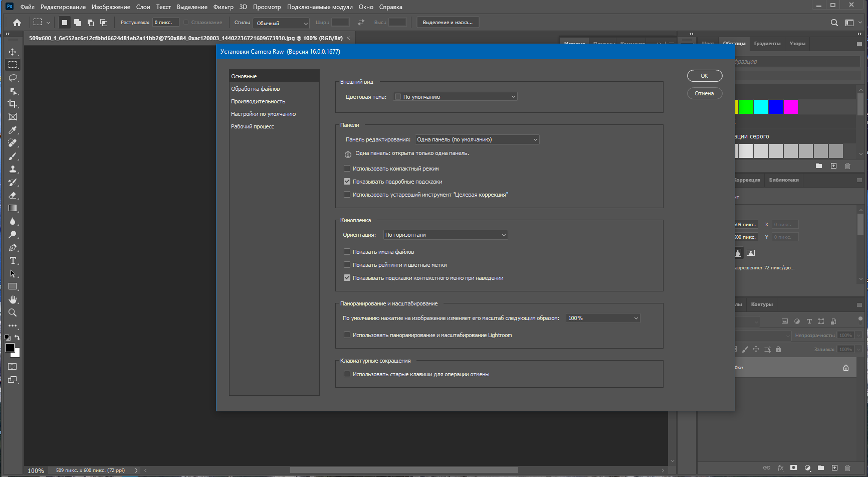Open the color theme dropdown
Image resolution: width=868 pixels, height=477 pixels.
click(x=455, y=97)
